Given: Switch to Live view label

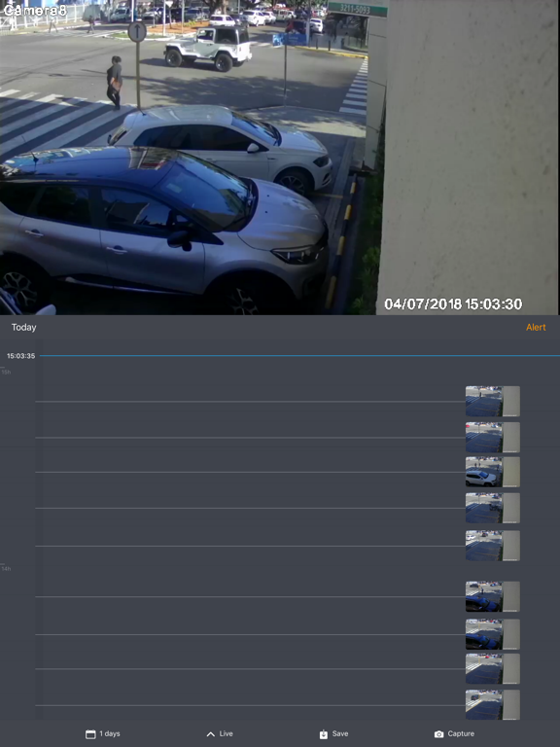Looking at the screenshot, I should [x=227, y=733].
